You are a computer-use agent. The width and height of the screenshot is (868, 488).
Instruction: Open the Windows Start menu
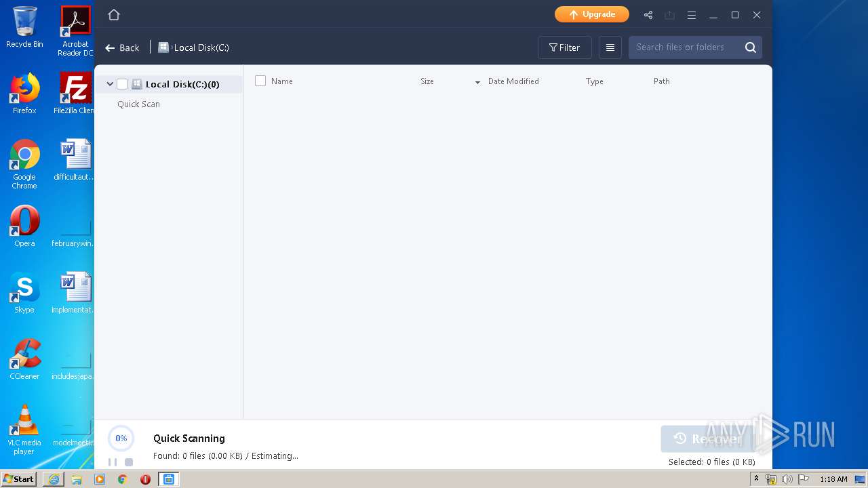pos(19,479)
